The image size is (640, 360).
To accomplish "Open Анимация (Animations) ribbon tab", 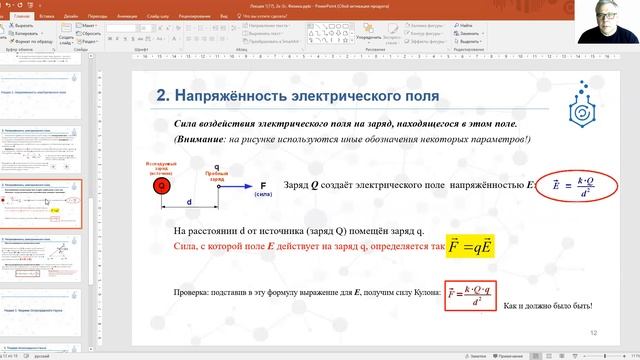I will pyautogui.click(x=127, y=16).
